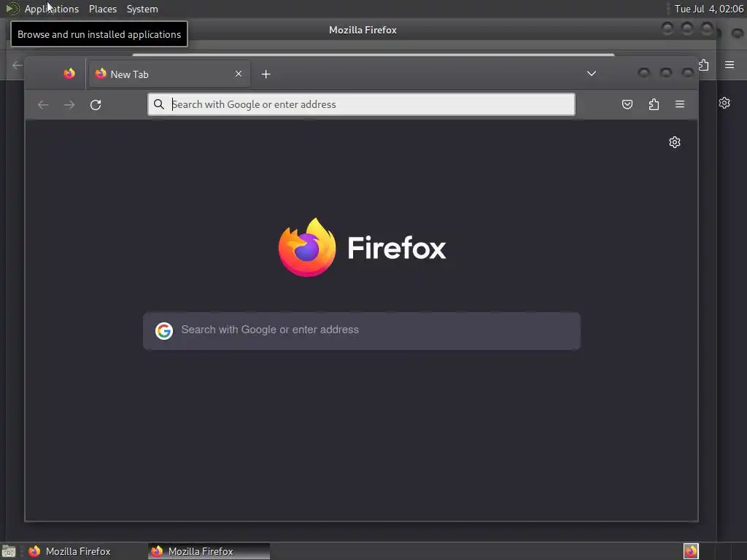Open the System menu
The height and width of the screenshot is (560, 747).
(142, 9)
